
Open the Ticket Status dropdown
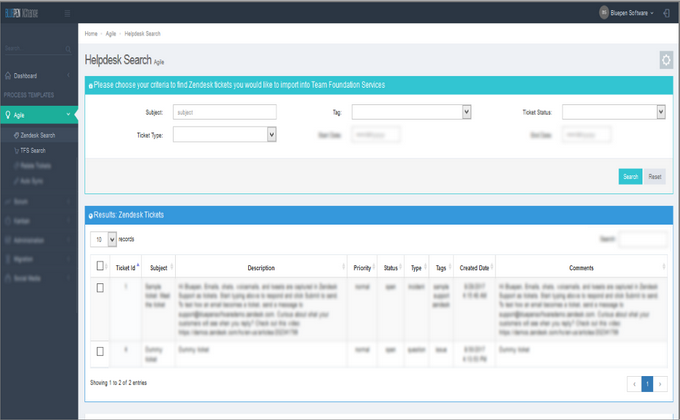pyautogui.click(x=614, y=112)
